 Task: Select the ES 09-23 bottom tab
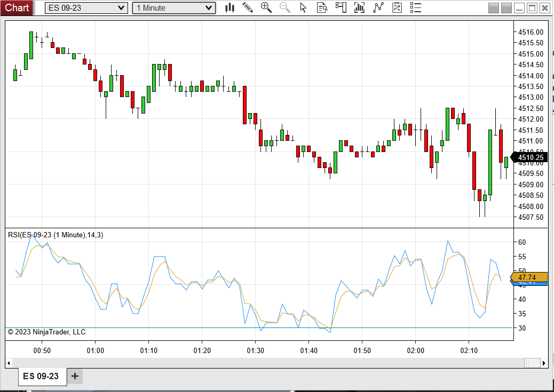coord(41,376)
